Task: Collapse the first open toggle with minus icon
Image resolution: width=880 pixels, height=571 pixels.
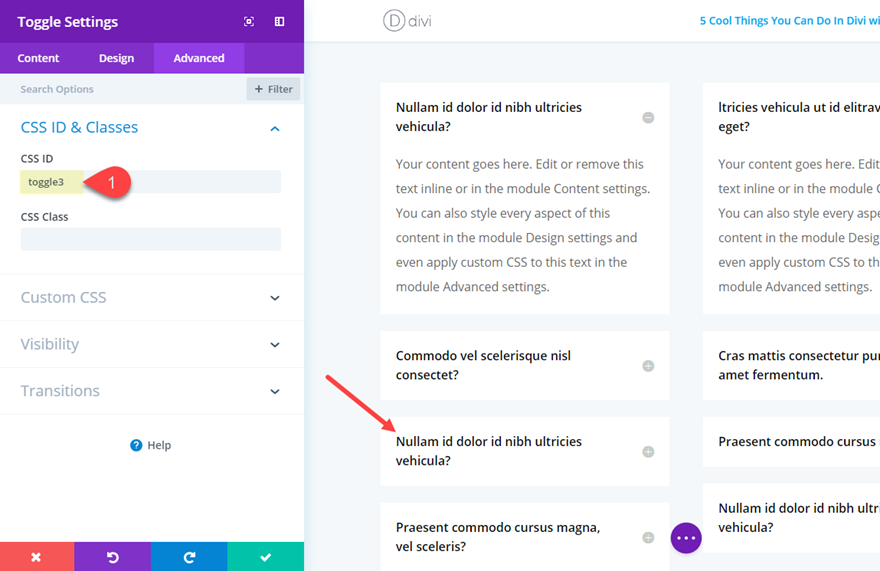Action: coord(648,118)
